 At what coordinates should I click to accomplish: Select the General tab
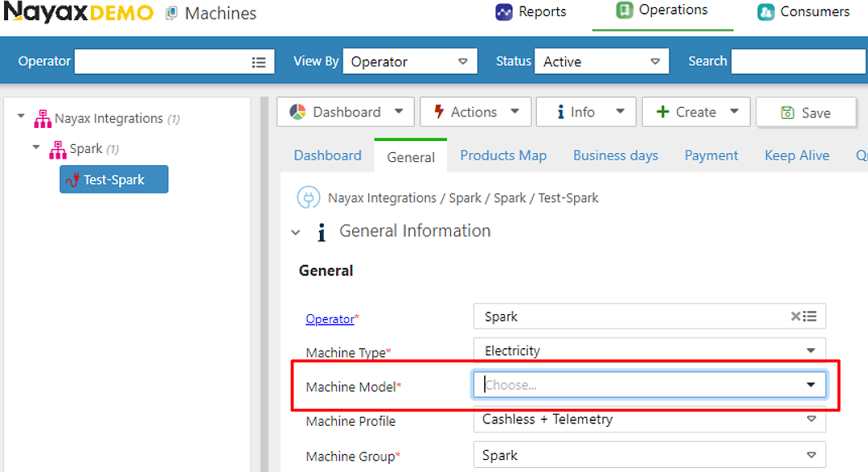[x=411, y=157]
